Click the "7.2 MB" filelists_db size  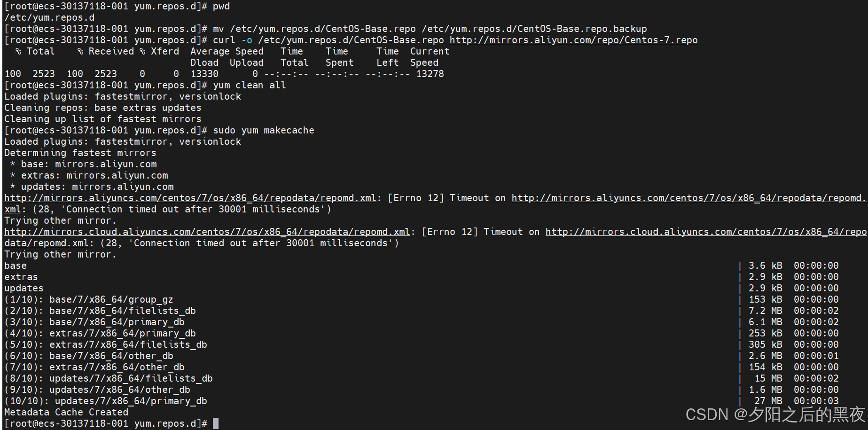point(765,311)
